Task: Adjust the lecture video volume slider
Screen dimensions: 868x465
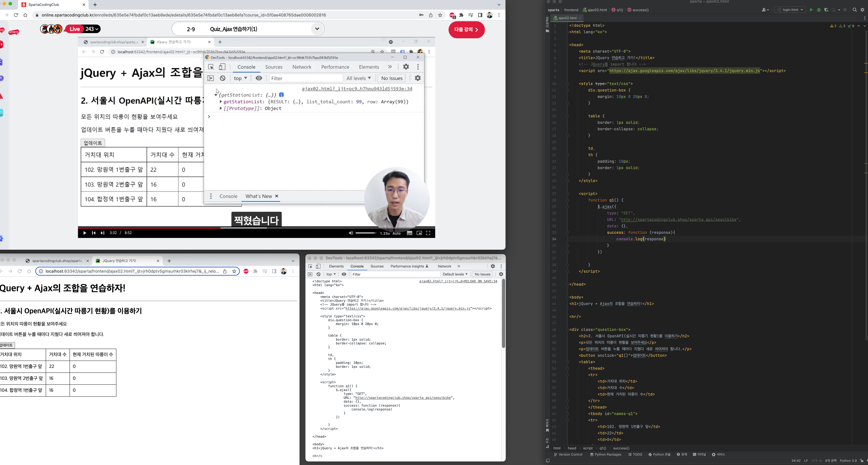Action: point(366,233)
